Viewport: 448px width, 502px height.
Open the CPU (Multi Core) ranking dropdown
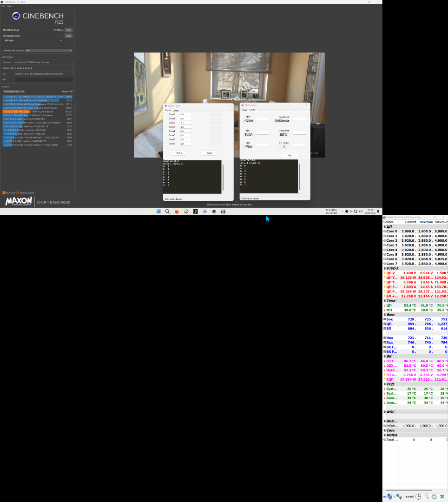click(x=13, y=92)
